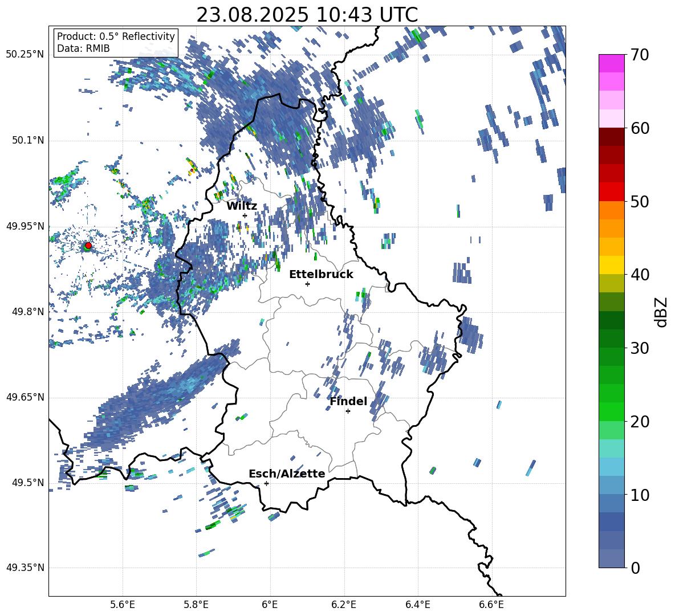Click the Findel station cross marker

[348, 411]
